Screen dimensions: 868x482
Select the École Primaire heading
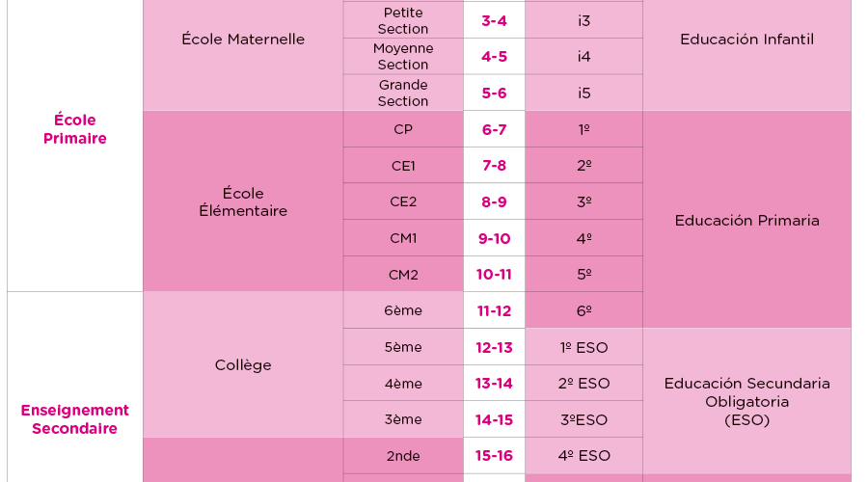pyautogui.click(x=75, y=129)
